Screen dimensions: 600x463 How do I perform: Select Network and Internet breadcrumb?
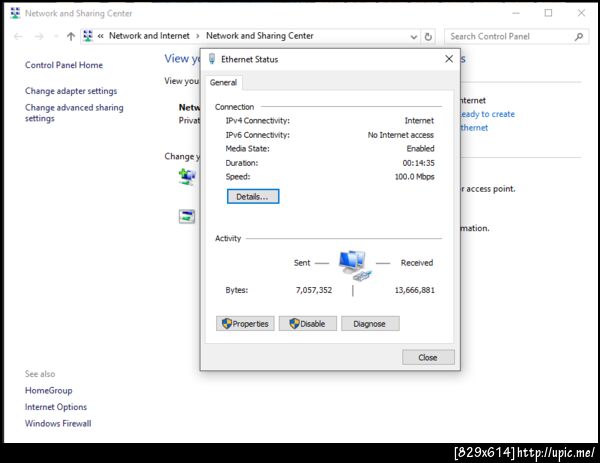[x=149, y=36]
